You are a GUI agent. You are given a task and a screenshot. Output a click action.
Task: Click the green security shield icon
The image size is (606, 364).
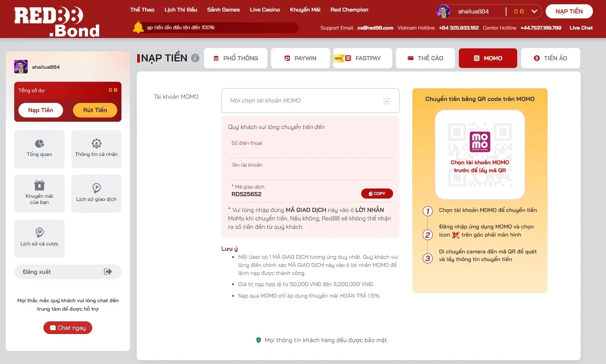pos(259,340)
